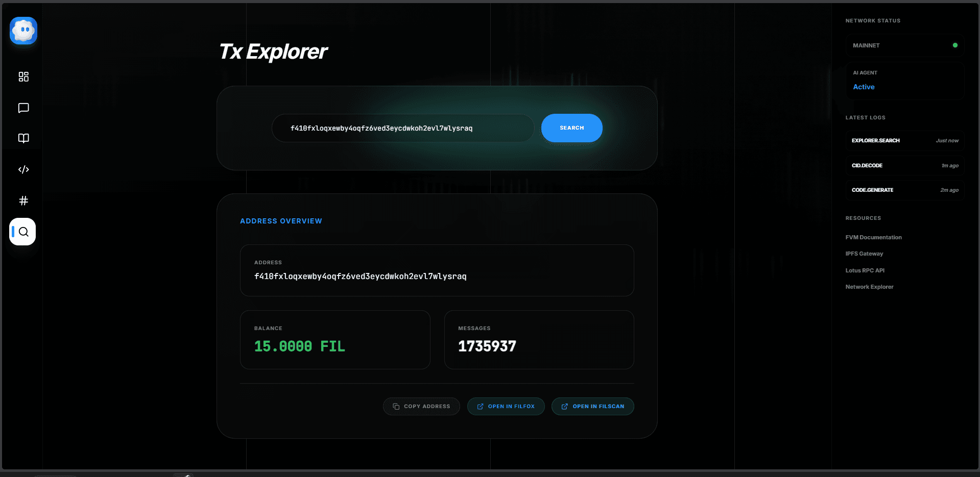
Task: Click the 2m ago timestamp
Action: 949,190
